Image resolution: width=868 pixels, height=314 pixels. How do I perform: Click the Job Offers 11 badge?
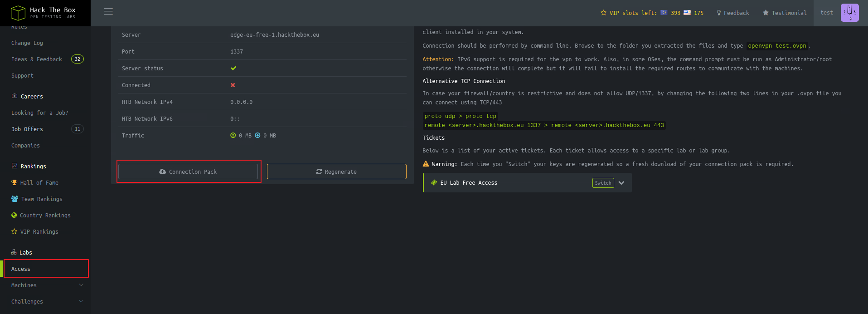(78, 129)
